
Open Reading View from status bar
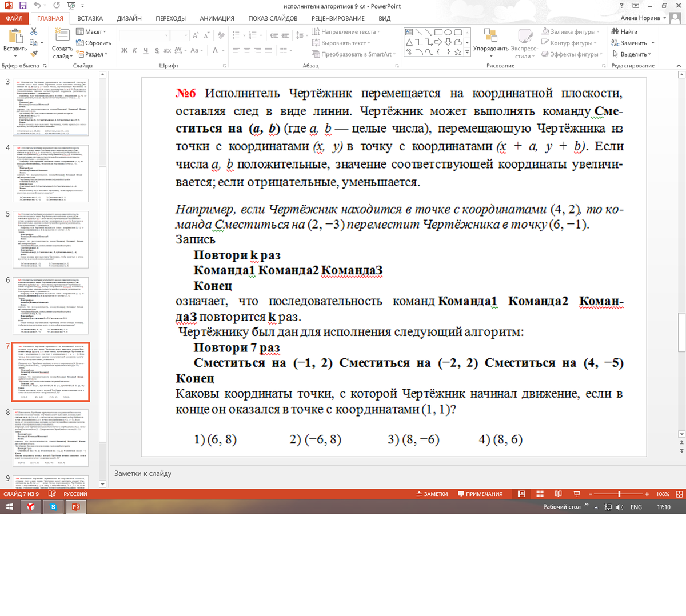pyautogui.click(x=558, y=494)
